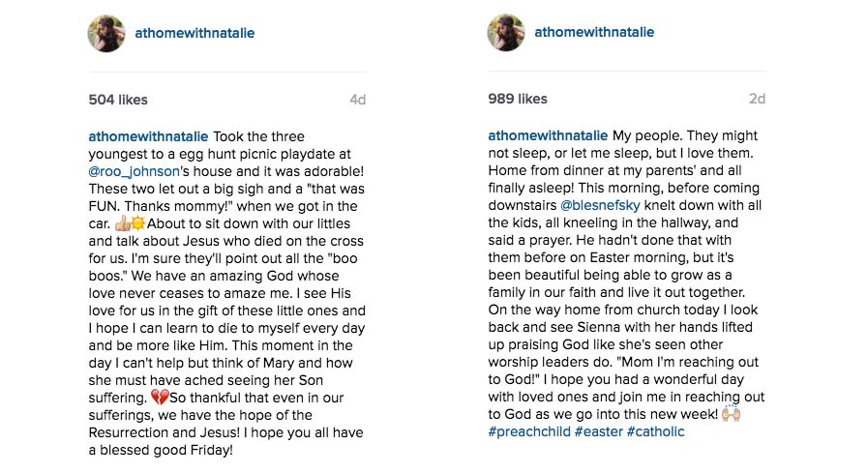This screenshot has height=474, width=868.
Task: Click the thumbs up emoji in the caption
Action: (122, 223)
